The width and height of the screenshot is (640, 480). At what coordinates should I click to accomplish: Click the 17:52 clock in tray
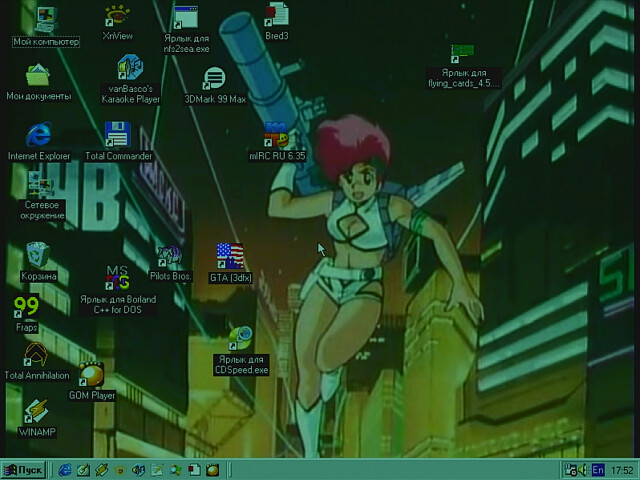[x=622, y=471]
